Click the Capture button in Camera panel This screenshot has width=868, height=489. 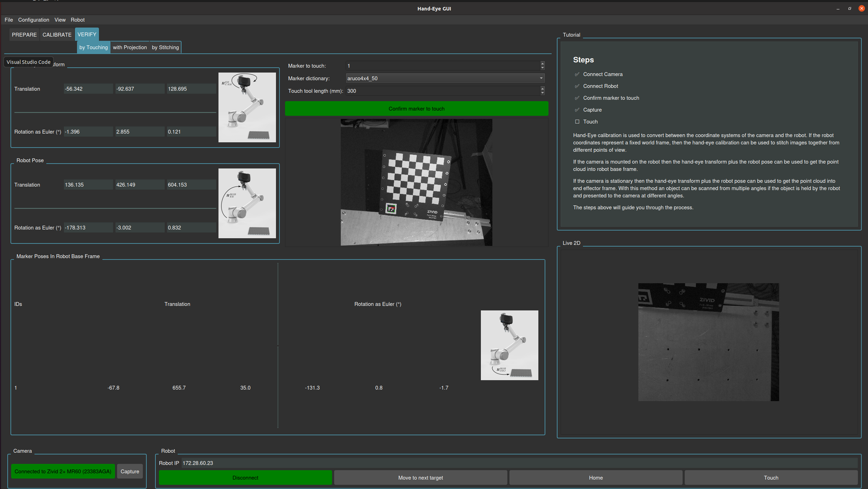coord(130,471)
